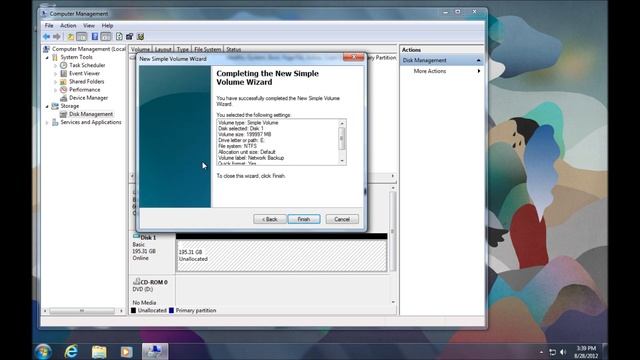
Task: Open the Action menu
Action: [68, 25]
